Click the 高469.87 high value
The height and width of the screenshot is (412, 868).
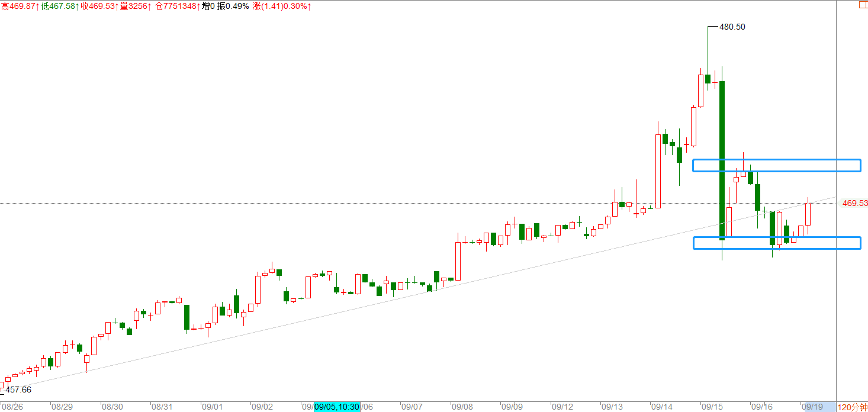(x=20, y=6)
